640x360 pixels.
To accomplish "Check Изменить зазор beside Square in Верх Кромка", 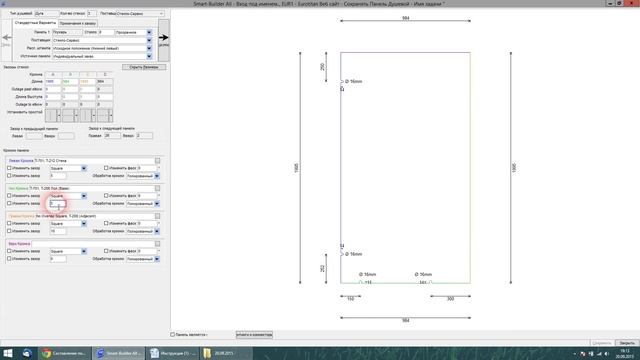I will point(9,251).
